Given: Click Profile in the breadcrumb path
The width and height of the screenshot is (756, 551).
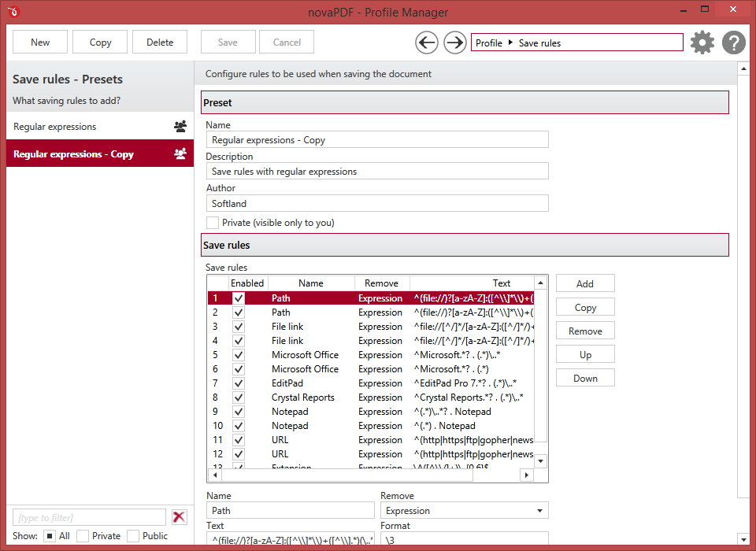Looking at the screenshot, I should click(489, 43).
